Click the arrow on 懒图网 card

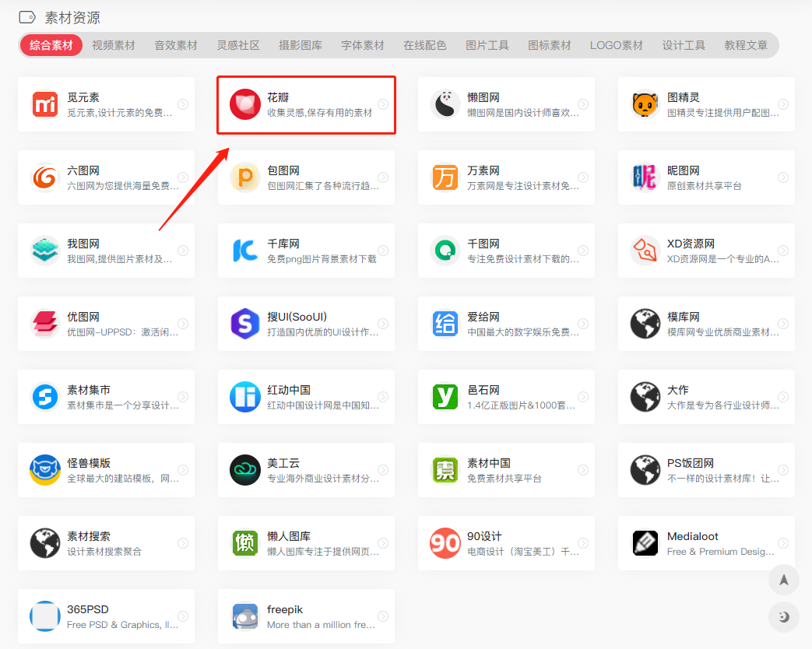(x=583, y=104)
